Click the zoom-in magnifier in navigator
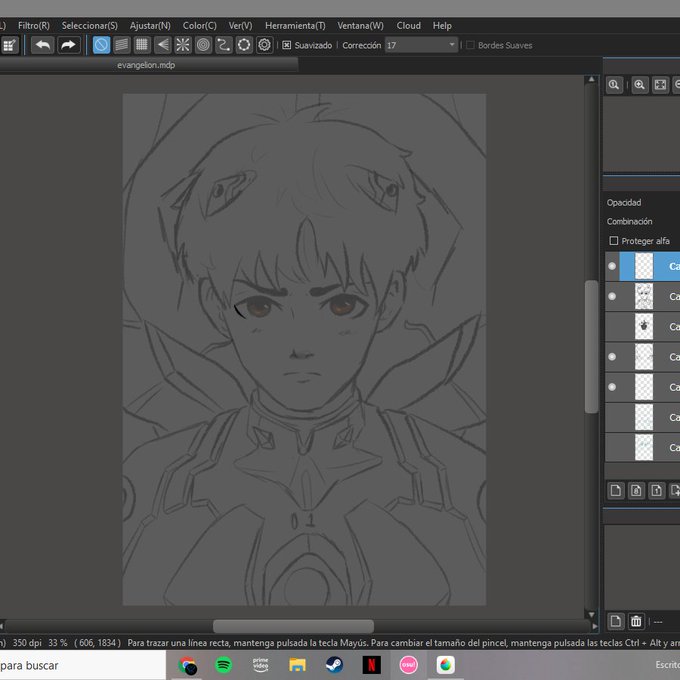 click(639, 85)
